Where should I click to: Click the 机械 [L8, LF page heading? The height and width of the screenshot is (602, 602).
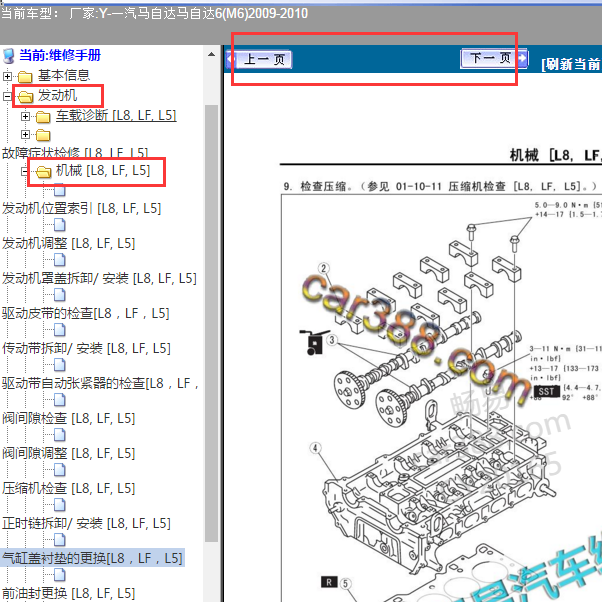pyautogui.click(x=555, y=155)
